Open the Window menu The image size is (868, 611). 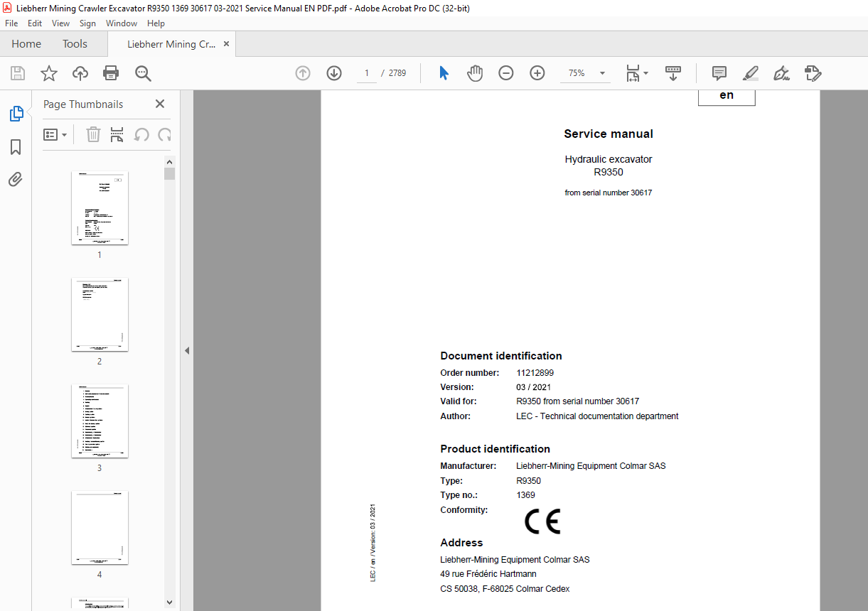point(122,23)
